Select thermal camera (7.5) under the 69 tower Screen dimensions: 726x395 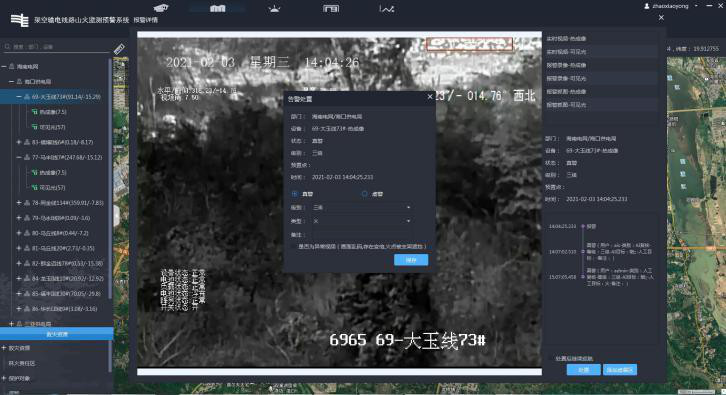[x=49, y=112]
